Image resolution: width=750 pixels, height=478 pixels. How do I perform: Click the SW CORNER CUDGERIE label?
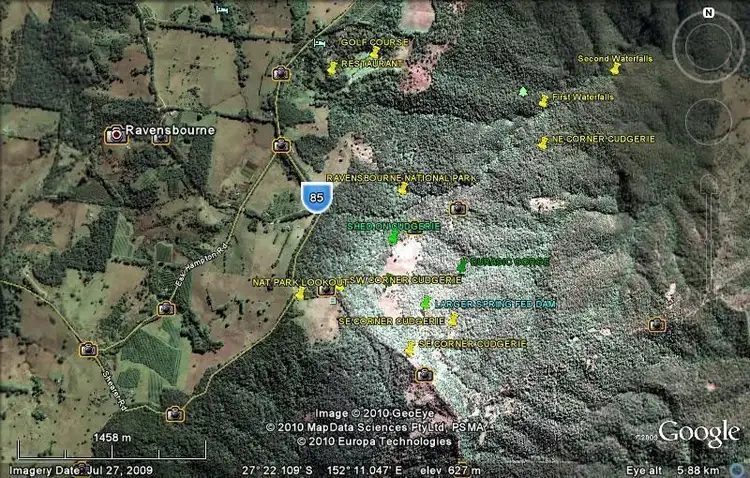[x=405, y=280]
